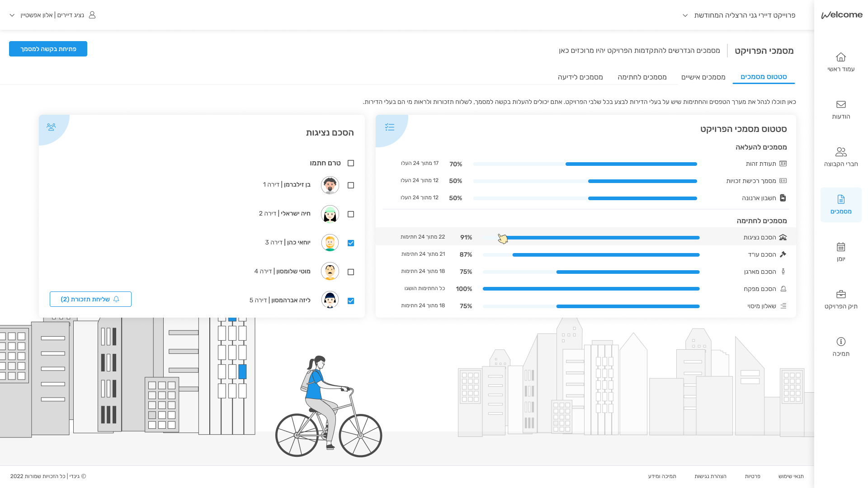Click the Welcome logo
The width and height of the screenshot is (868, 488).
842,15
